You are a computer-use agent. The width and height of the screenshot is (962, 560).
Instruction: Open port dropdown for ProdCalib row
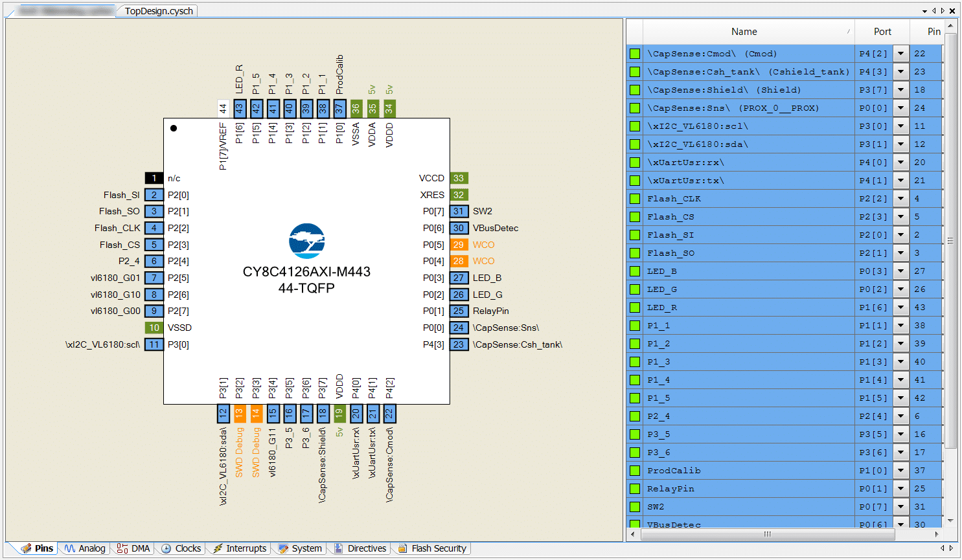coord(900,471)
